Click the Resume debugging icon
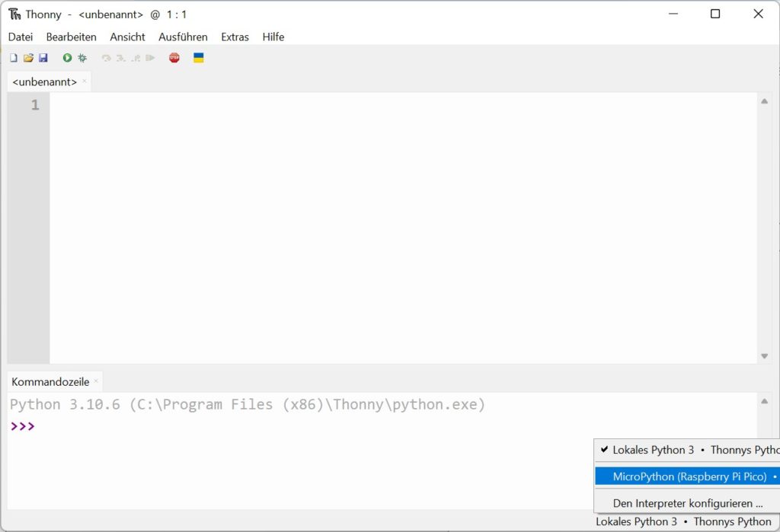Screen dimensions: 780x532 point(150,58)
